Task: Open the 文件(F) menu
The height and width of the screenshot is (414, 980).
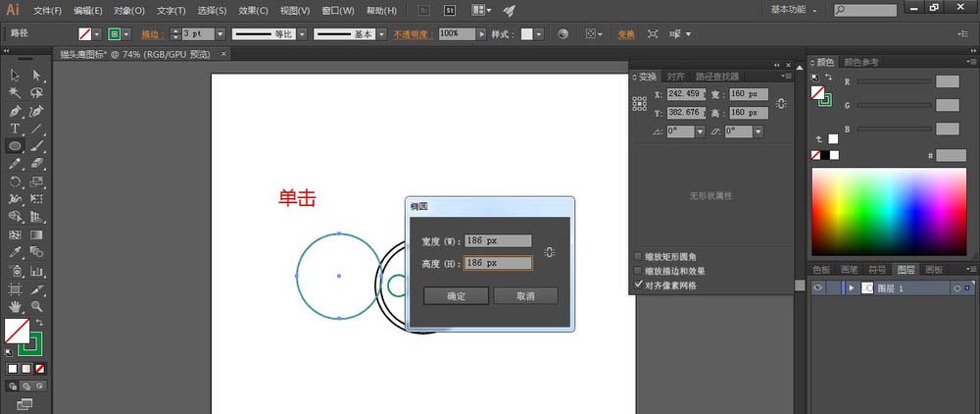Action: tap(48, 11)
